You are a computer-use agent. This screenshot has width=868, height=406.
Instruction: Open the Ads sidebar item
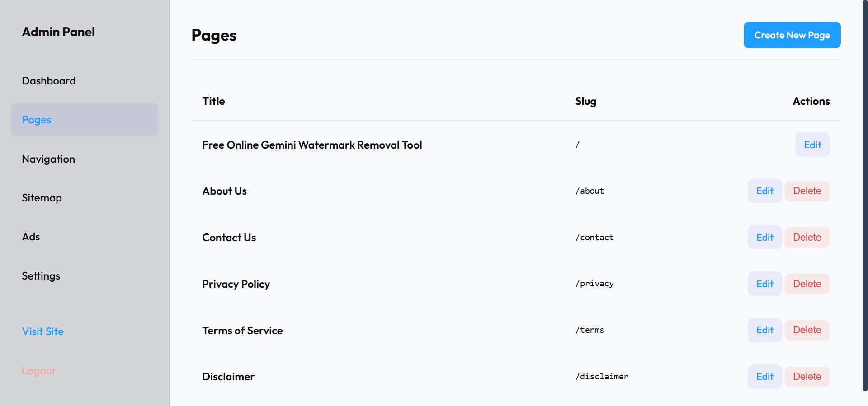[x=31, y=237]
